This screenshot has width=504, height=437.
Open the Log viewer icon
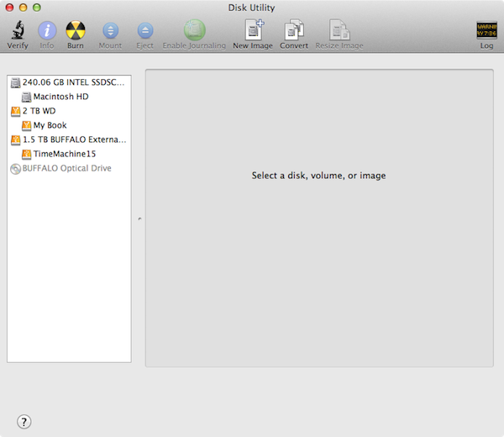(x=486, y=30)
